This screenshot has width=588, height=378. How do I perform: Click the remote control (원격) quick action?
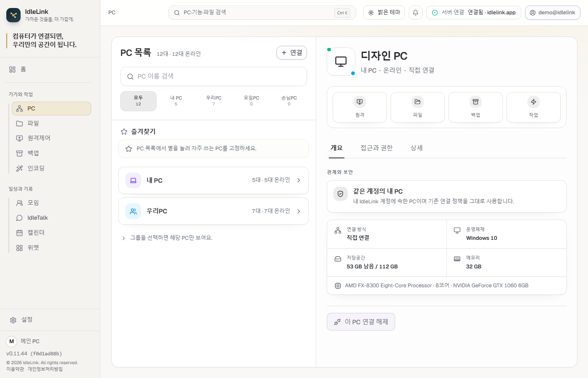click(x=360, y=107)
